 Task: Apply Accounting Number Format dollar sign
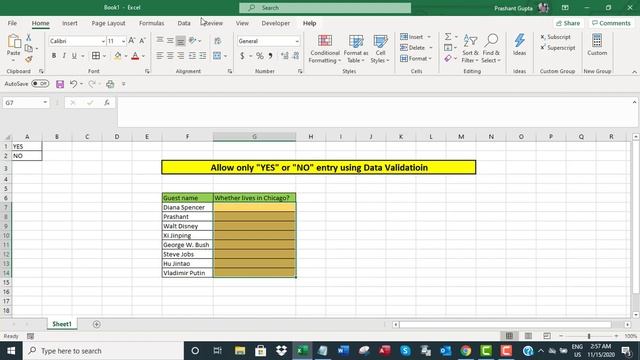click(242, 56)
